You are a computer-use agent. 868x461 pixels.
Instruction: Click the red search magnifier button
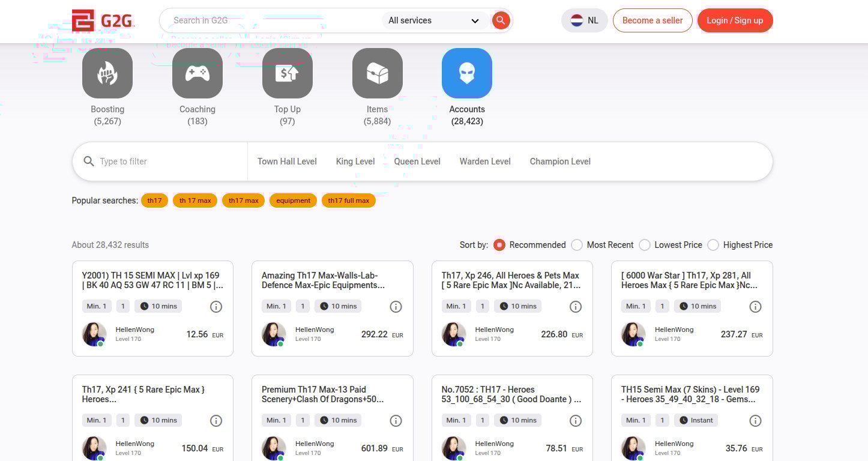(501, 20)
